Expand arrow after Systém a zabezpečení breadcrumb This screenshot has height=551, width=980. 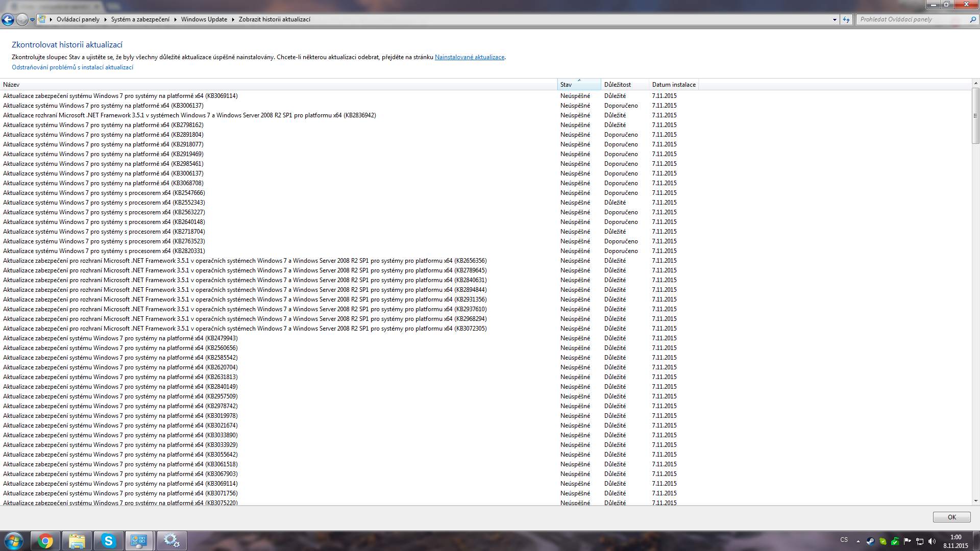(175, 19)
